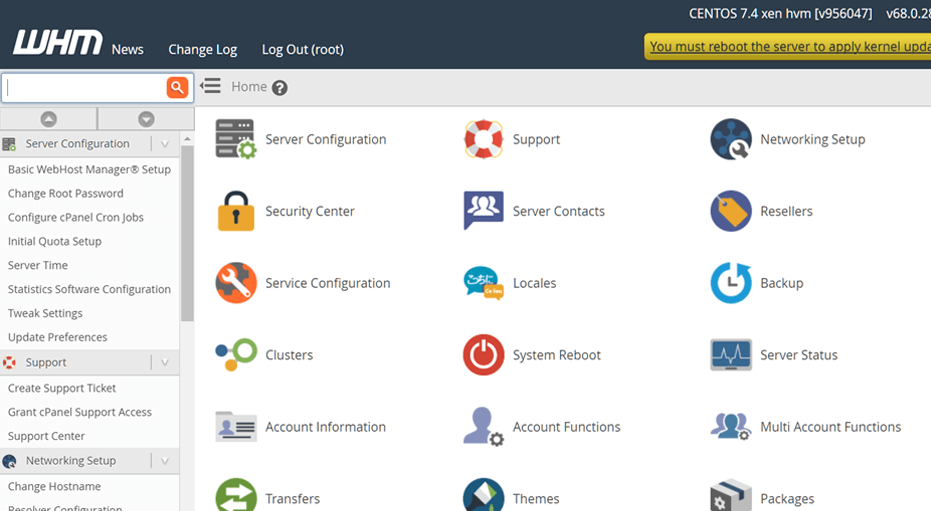
Task: Click the Log Out (root) link
Action: [x=302, y=49]
